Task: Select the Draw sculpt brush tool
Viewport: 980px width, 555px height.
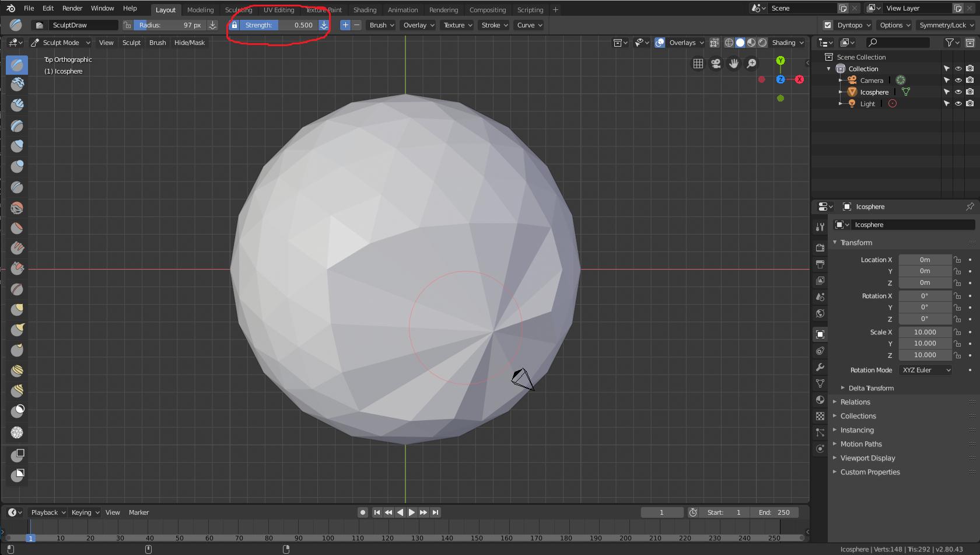Action: (17, 65)
